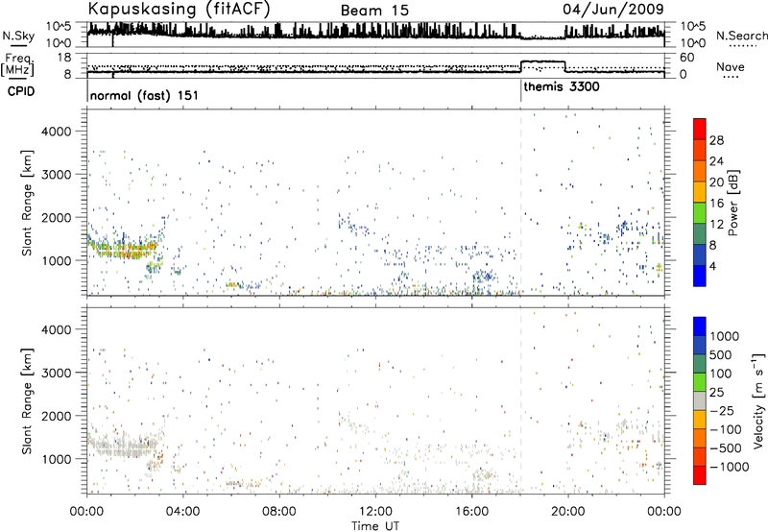768x532 pixels.
Task: Select the '12:00' time tick label
Action: tap(375, 512)
